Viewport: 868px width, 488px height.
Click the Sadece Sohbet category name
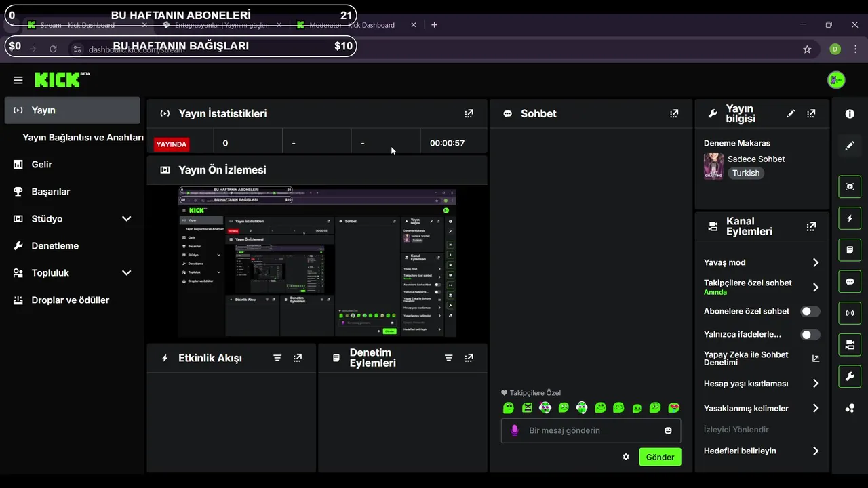(756, 159)
